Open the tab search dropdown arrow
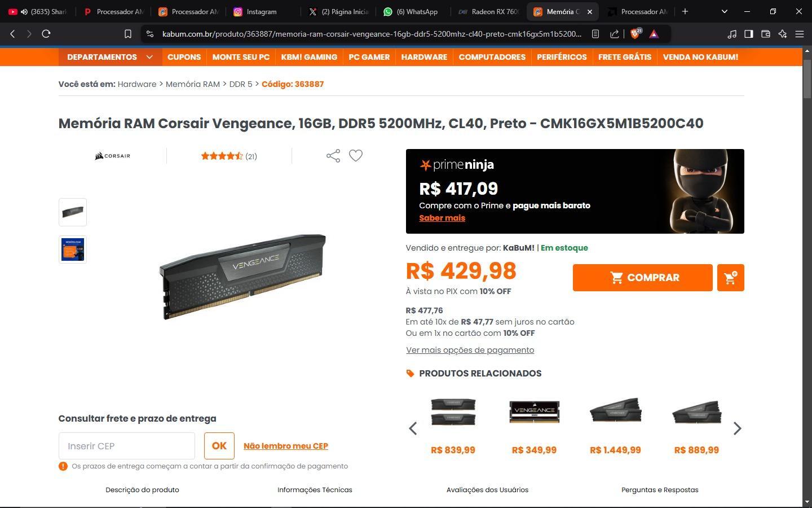The image size is (812, 508). tap(725, 11)
